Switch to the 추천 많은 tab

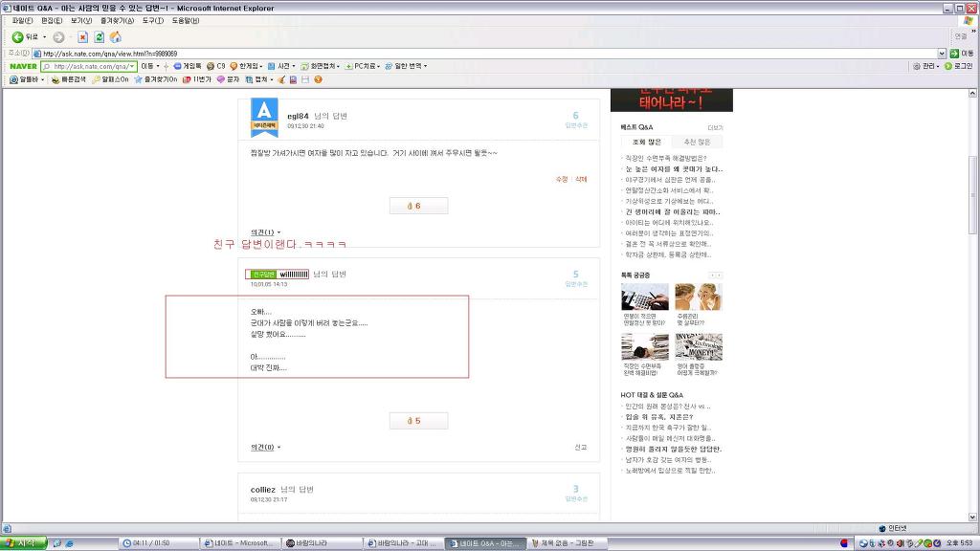click(x=697, y=143)
